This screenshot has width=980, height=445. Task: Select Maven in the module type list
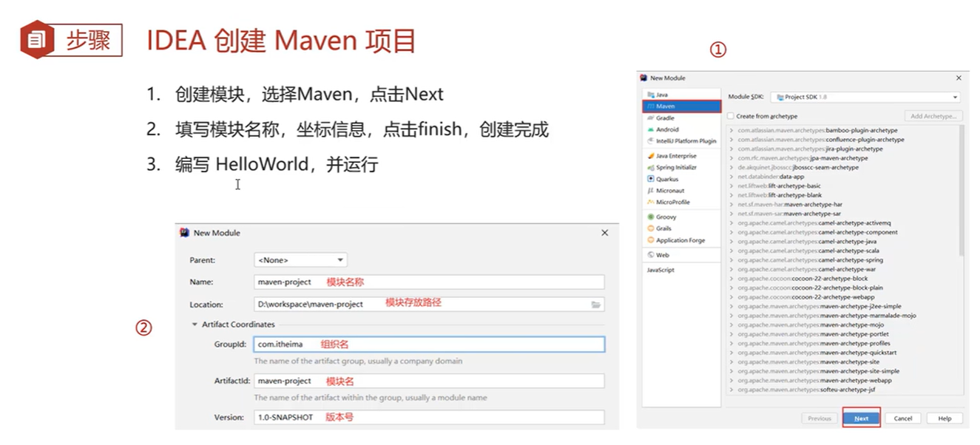tap(681, 106)
